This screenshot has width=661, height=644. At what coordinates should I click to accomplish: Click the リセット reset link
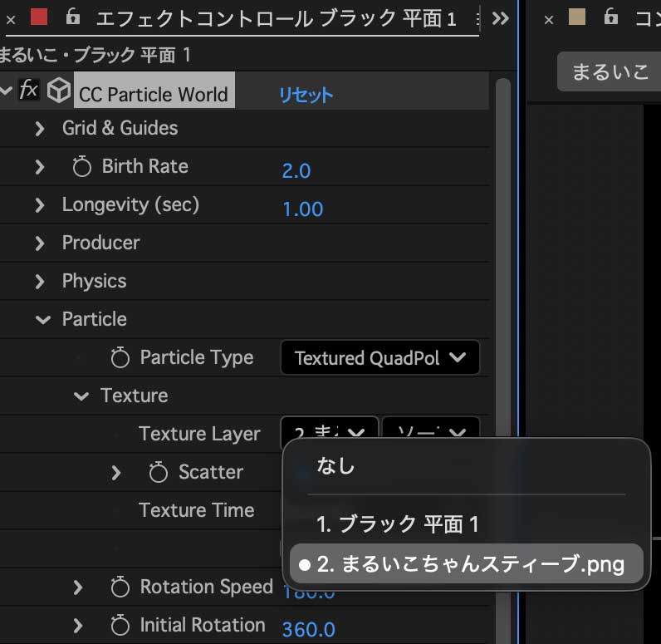(306, 95)
